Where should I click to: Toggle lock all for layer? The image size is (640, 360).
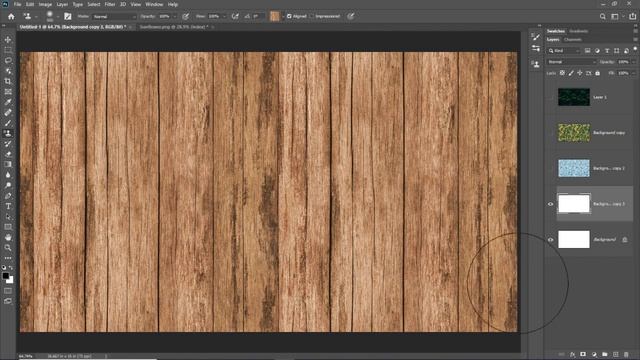coord(598,73)
